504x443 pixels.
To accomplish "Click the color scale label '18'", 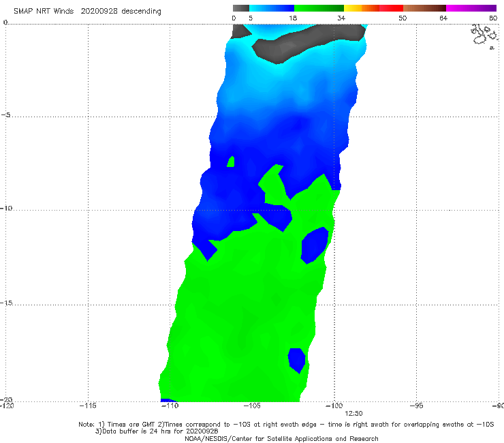I will [x=293, y=18].
